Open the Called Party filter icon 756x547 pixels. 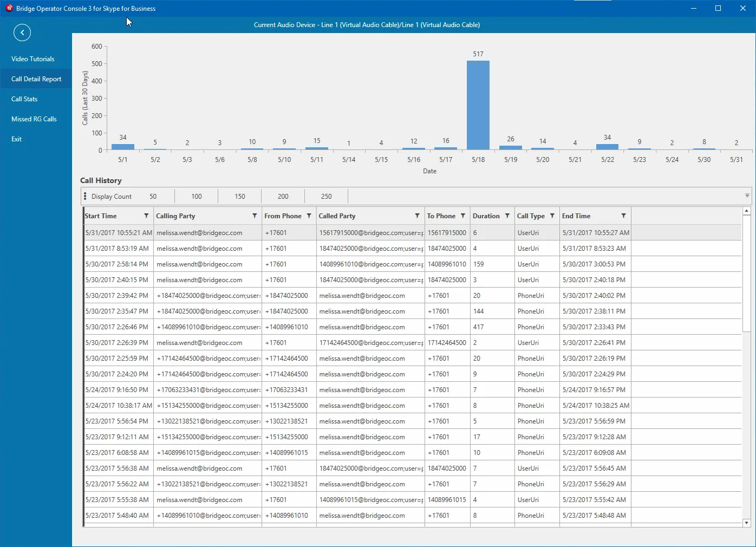point(417,216)
